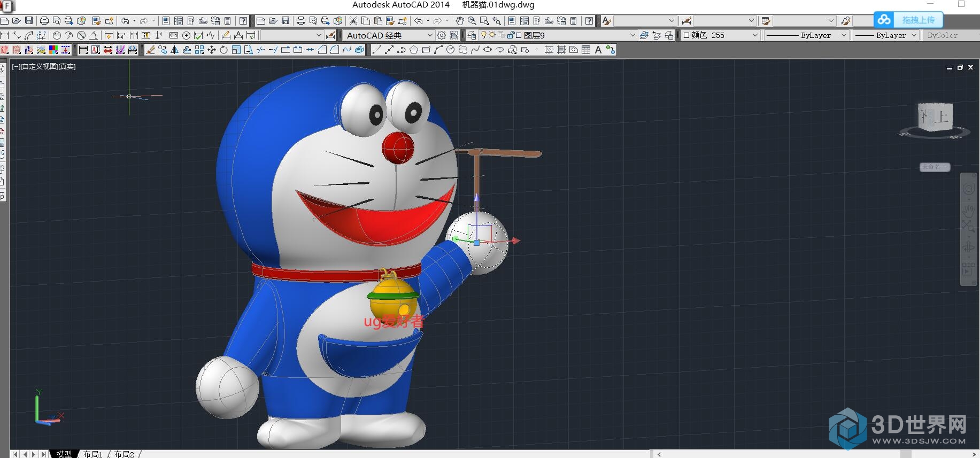This screenshot has height=458, width=980.
Task: Open the first ByLayer linetype dropdown
Action: [844, 35]
